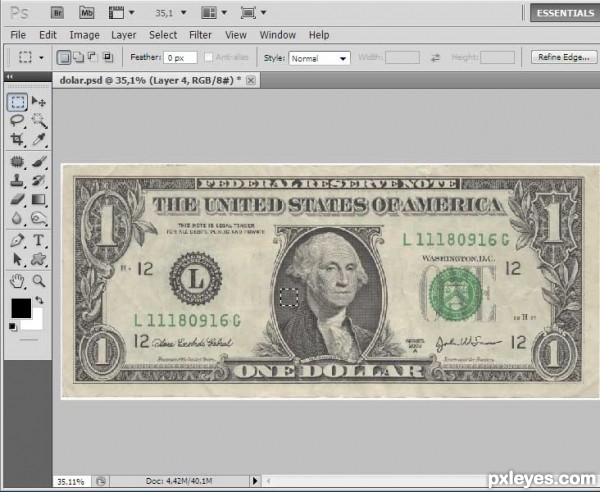Select the Type tool
This screenshot has height=492, width=600.
[39, 240]
